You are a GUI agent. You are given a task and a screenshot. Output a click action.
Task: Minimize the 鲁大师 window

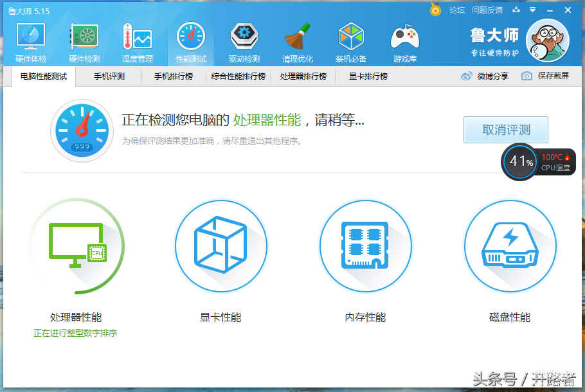point(550,11)
